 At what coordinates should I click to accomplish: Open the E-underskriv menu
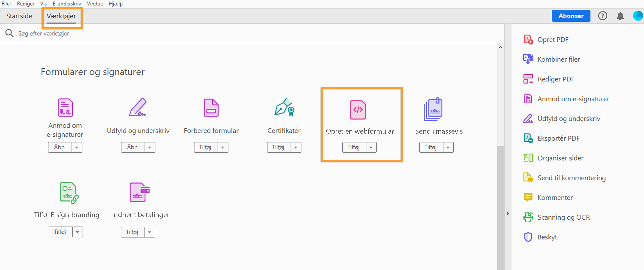pos(66,3)
